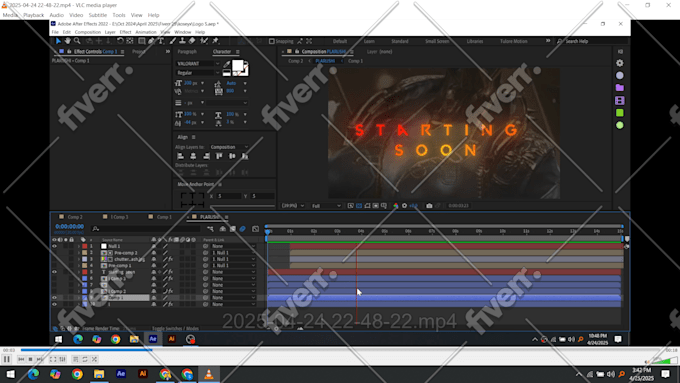Toggle visibility eye of Starting Soon text layer
This screenshot has height=383, width=680.
click(x=54, y=272)
